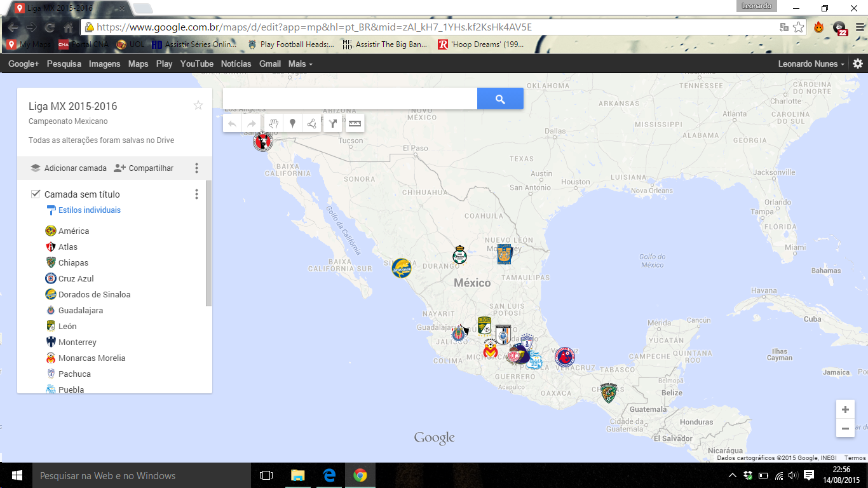Click the Tijuana club badge on the map
868x488 pixels.
(262, 141)
